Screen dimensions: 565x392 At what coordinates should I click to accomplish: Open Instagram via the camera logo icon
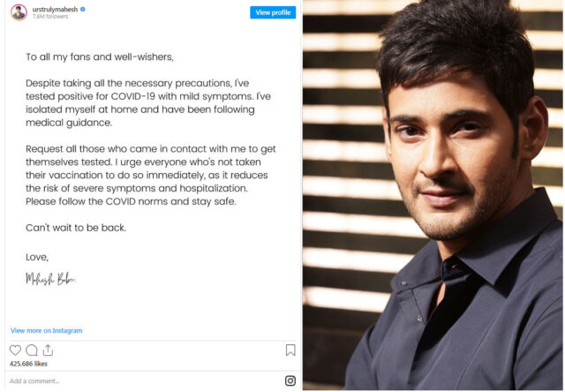click(290, 381)
